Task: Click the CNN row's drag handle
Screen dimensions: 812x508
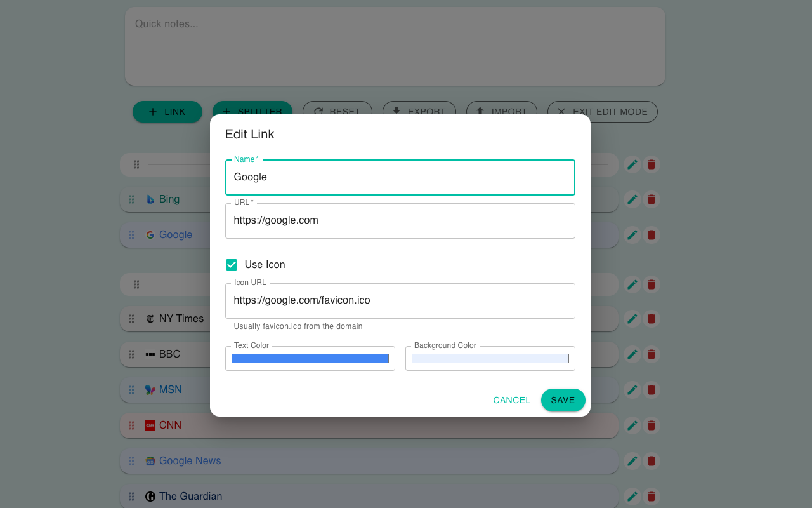Action: (x=131, y=425)
